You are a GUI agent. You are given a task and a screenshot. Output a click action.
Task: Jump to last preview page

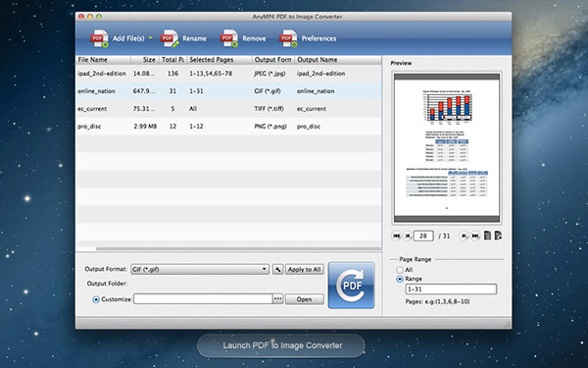coord(475,236)
